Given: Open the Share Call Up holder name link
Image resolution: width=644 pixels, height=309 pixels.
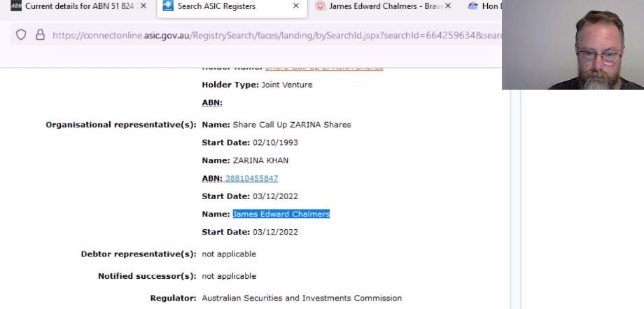Looking at the screenshot, I should (x=324, y=68).
